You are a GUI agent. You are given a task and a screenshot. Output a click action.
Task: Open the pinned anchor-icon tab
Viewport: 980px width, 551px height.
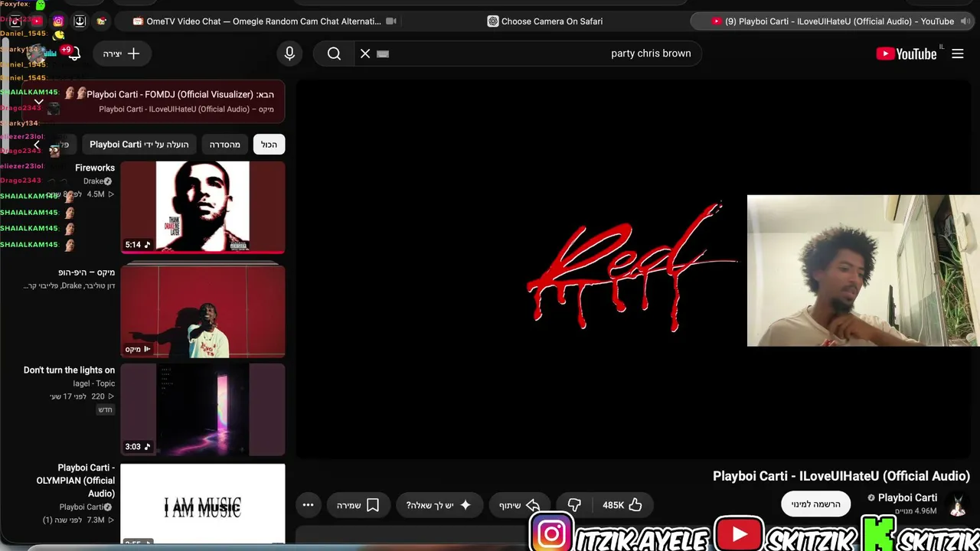coord(80,21)
